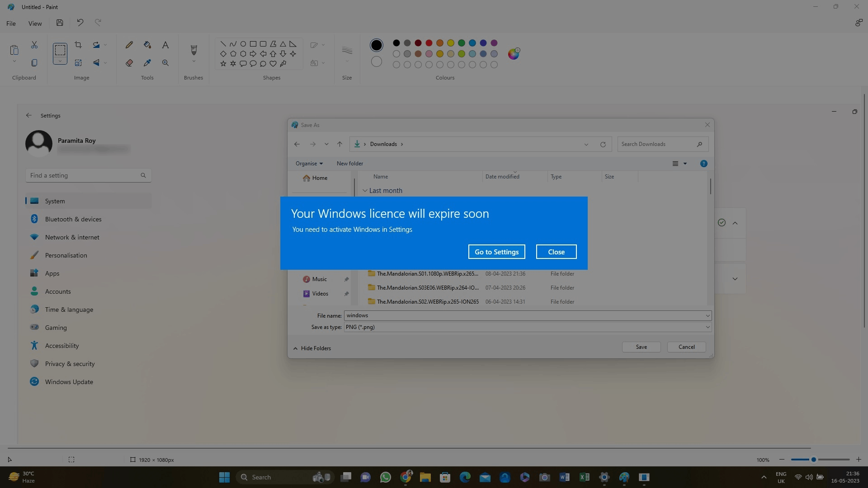Click Cancel in the Save As dialog
Image resolution: width=868 pixels, height=488 pixels.
(686, 347)
